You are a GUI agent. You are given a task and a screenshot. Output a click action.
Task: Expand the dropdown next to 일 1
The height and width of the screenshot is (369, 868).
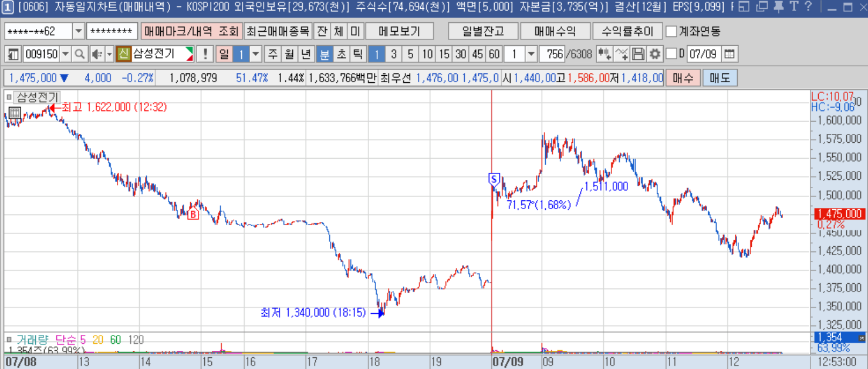point(256,55)
